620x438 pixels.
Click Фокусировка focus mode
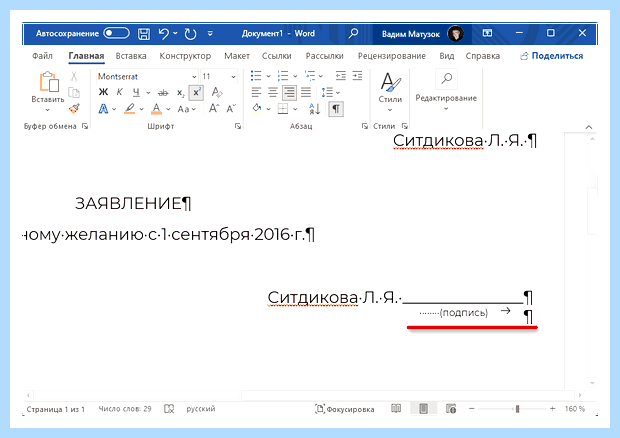pyautogui.click(x=345, y=409)
